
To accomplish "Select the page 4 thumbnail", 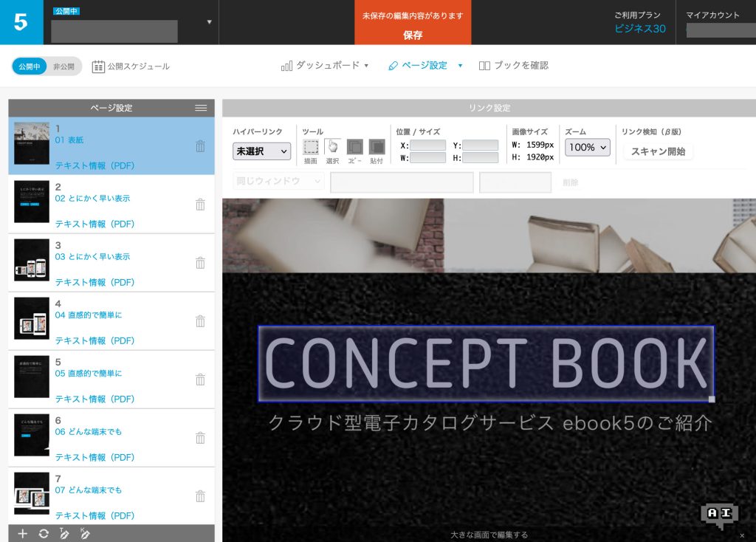I will pyautogui.click(x=32, y=319).
